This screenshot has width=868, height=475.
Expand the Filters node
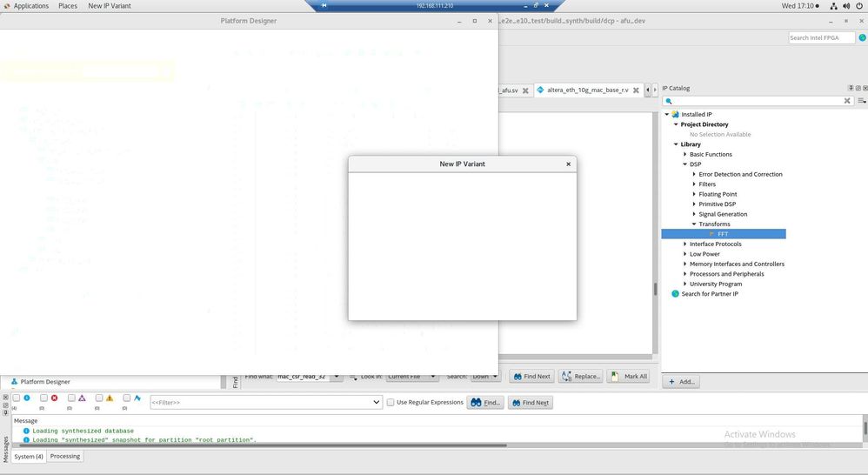[x=694, y=184]
